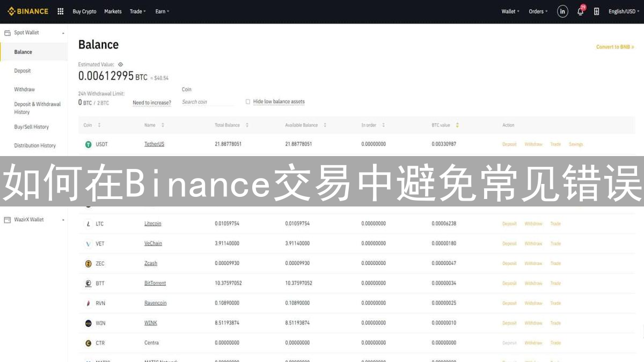Viewport: 644px width, 362px height.
Task: Sort table by Name column arrows
Action: [x=163, y=125]
